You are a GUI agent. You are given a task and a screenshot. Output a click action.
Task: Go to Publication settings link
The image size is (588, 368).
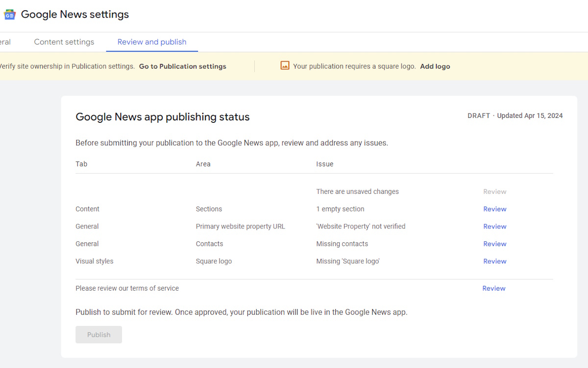point(182,67)
